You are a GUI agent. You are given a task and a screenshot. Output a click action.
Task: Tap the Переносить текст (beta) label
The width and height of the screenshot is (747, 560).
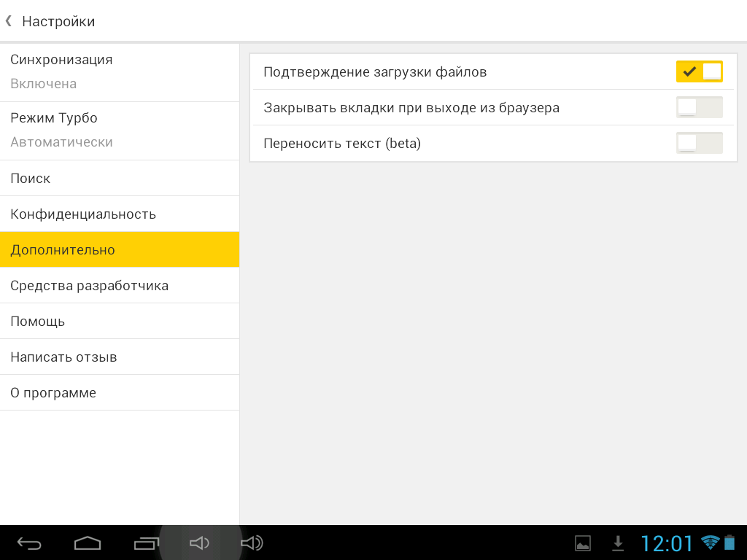342,144
